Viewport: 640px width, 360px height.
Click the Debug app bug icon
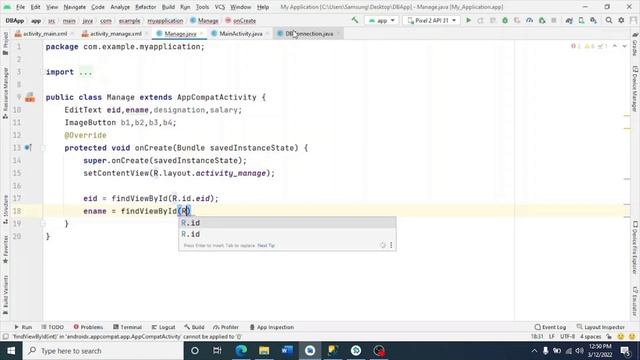(505, 20)
